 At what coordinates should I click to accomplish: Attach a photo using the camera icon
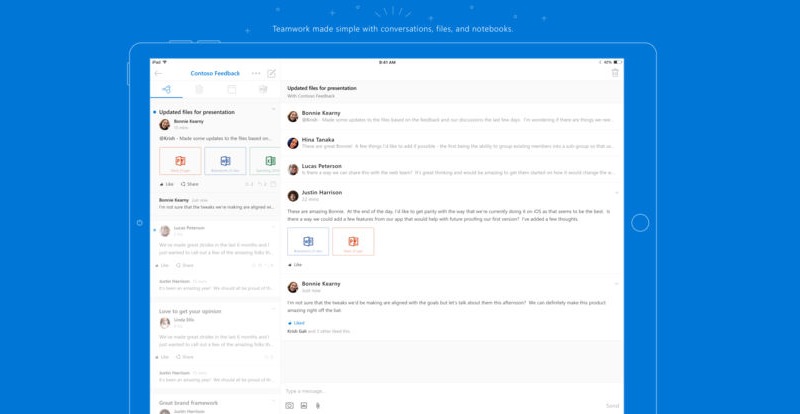(x=289, y=406)
